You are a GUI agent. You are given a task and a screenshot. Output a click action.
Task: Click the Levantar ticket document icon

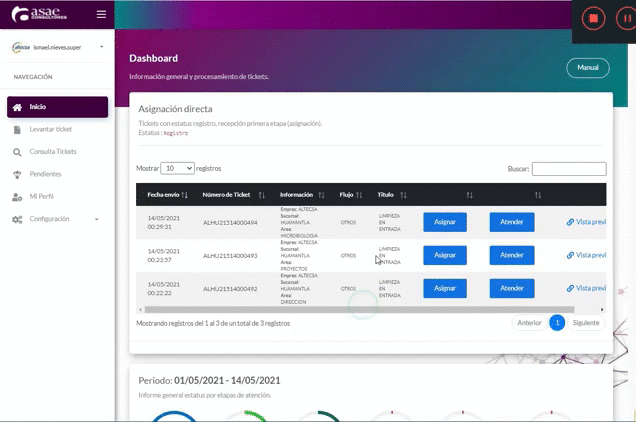point(17,130)
